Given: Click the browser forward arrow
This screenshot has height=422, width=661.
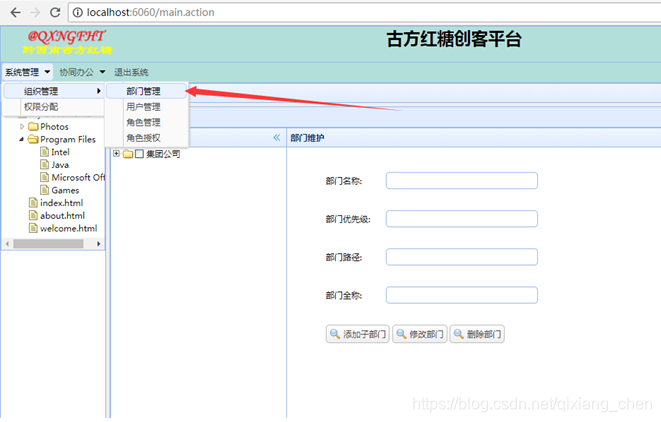Looking at the screenshot, I should pos(35,13).
